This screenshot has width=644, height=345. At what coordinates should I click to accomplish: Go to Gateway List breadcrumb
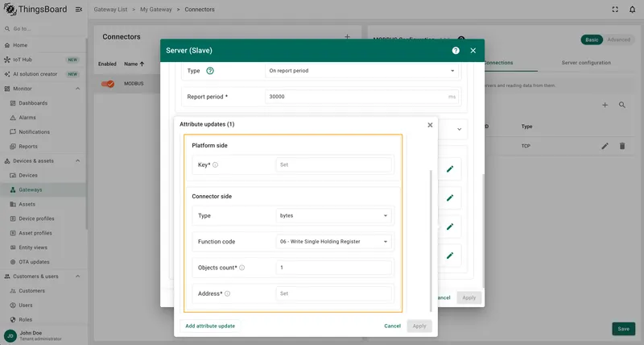(x=110, y=10)
